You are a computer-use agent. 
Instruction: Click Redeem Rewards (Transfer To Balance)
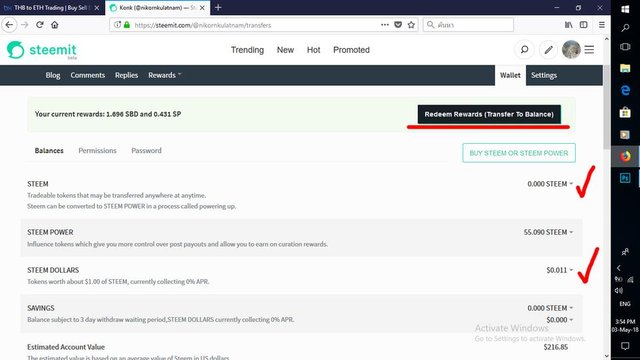[489, 114]
